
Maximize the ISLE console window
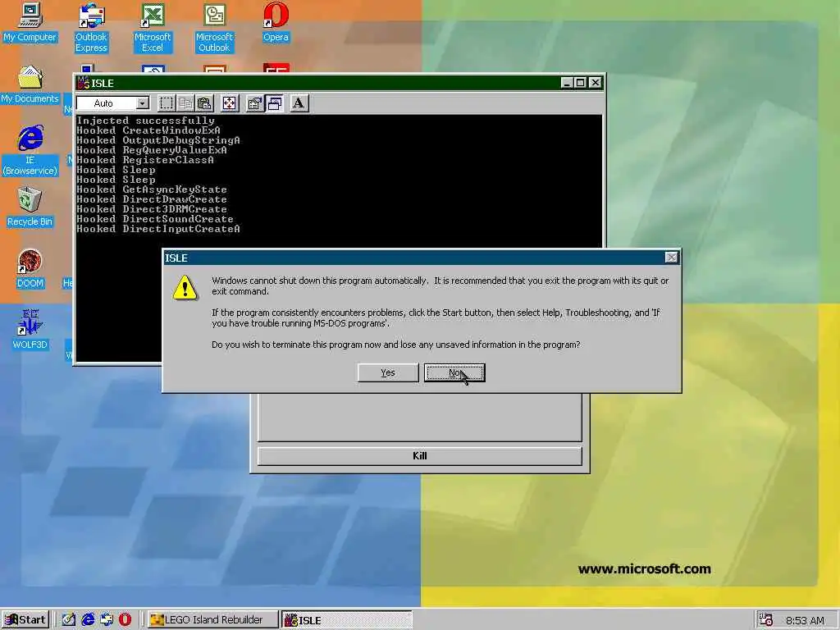point(580,83)
